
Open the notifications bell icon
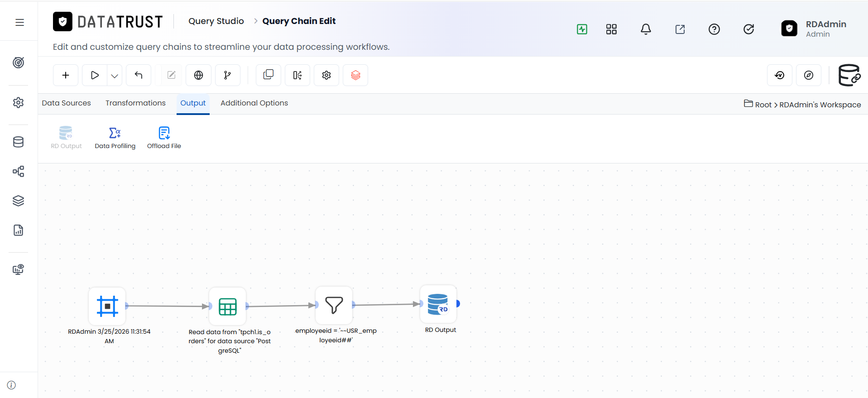click(646, 29)
